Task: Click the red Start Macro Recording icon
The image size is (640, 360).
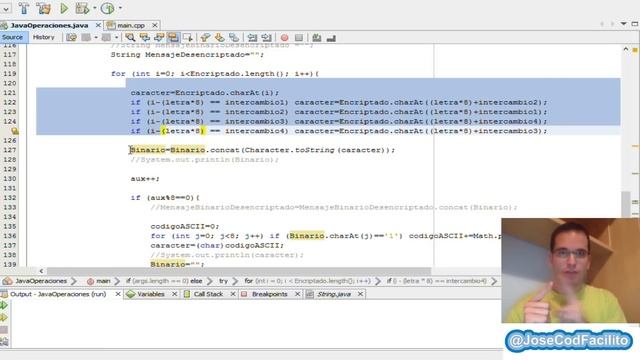Action: [284, 38]
